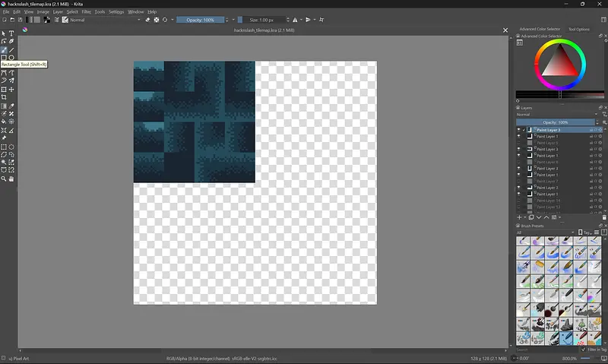This screenshot has width=608, height=364.
Task: Click the delete layer trash icon
Action: [604, 217]
